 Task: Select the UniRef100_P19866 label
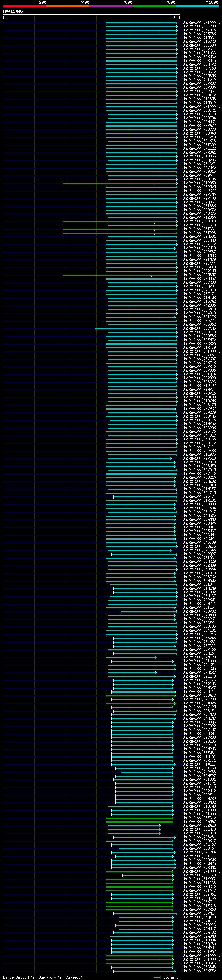(x=199, y=156)
